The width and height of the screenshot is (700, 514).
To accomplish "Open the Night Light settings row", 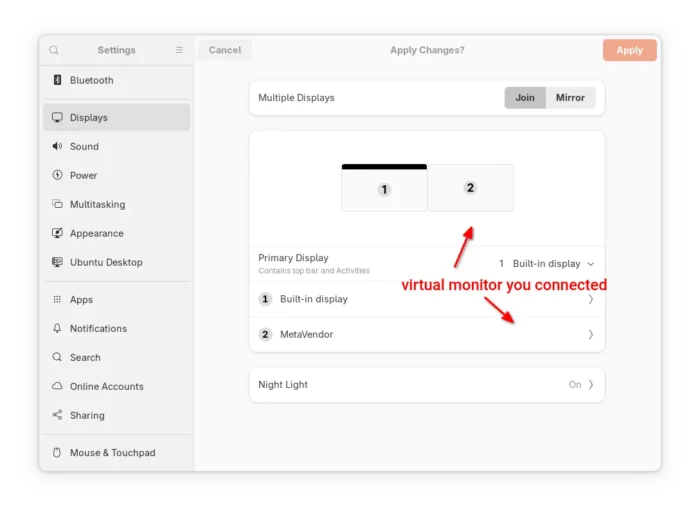I will [x=426, y=384].
